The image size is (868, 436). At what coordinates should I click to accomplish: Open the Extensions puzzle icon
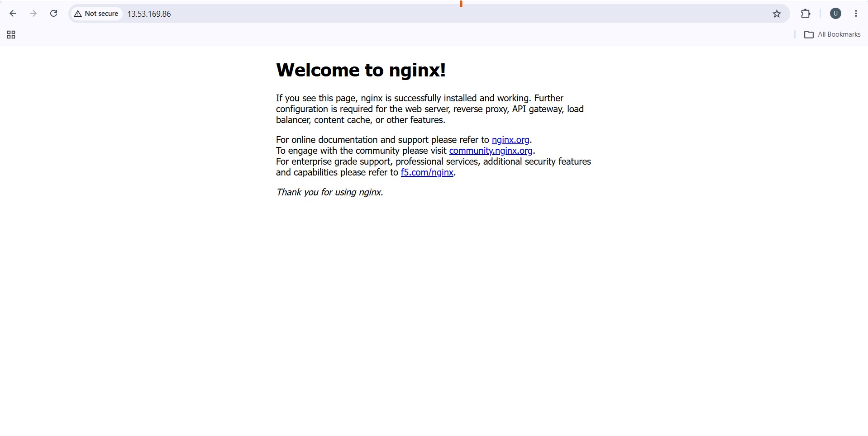806,14
